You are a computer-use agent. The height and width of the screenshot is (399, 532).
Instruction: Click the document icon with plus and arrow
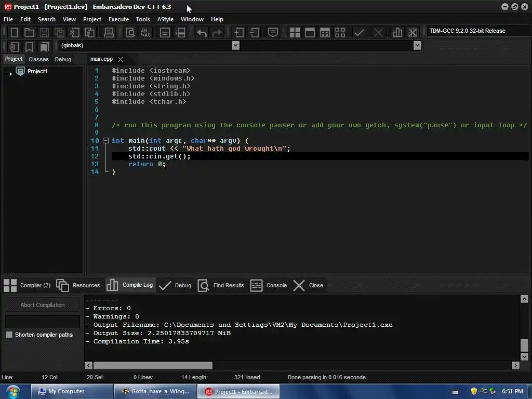point(239,33)
